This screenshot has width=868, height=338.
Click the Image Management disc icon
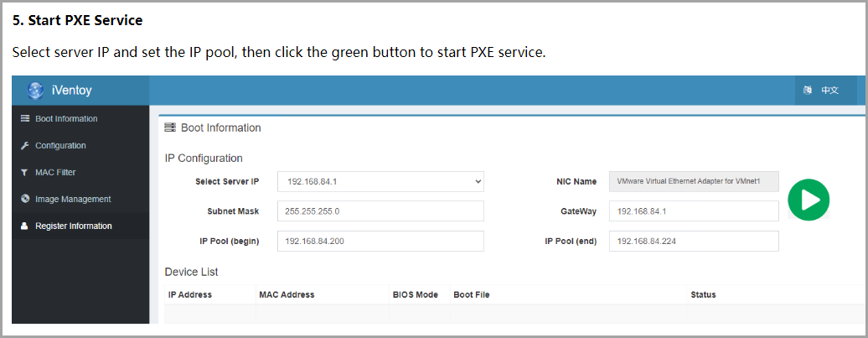(25, 199)
